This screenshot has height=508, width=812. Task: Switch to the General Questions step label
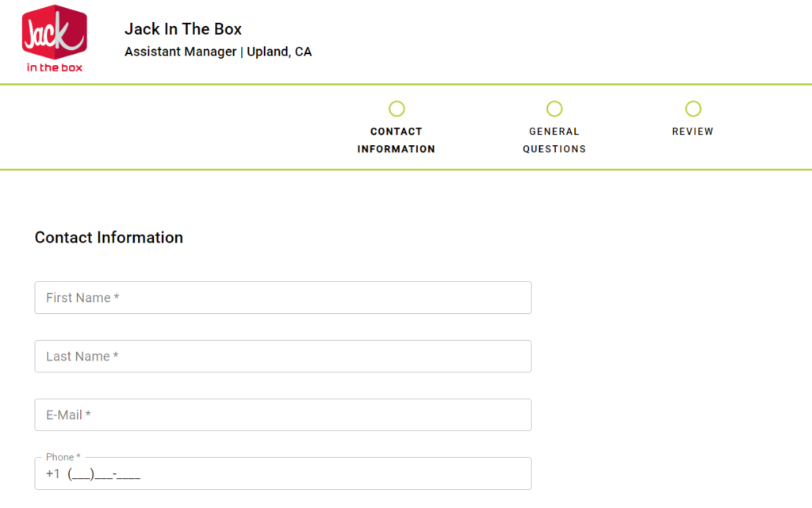[x=554, y=140]
